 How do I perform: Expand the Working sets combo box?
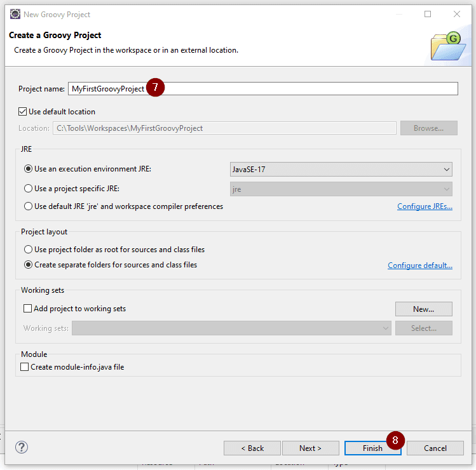(232, 328)
